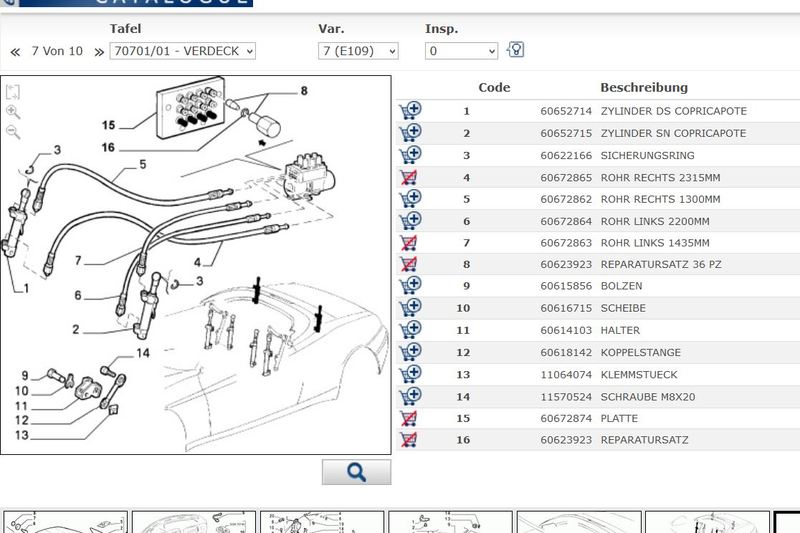The image size is (800, 533).
Task: Zoom in on the parts diagram
Action: (13, 112)
